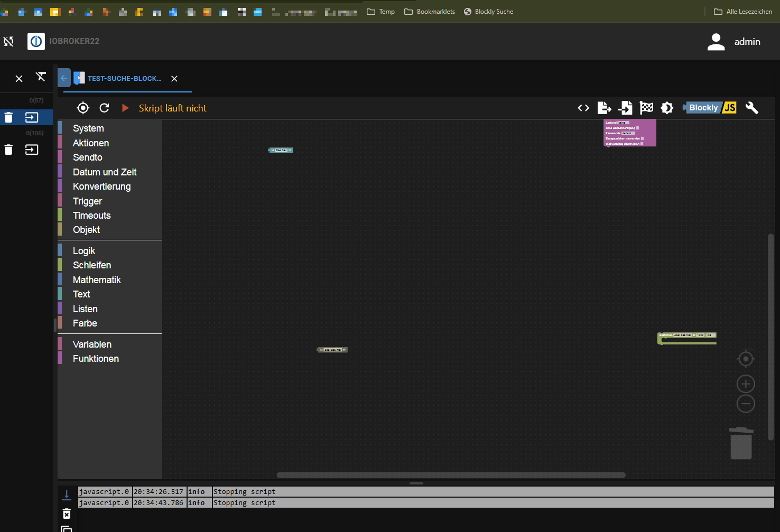Expand the Logik block category

click(x=110, y=251)
